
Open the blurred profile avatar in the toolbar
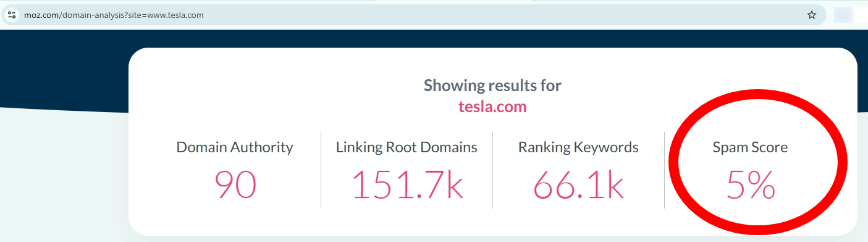coord(845,15)
